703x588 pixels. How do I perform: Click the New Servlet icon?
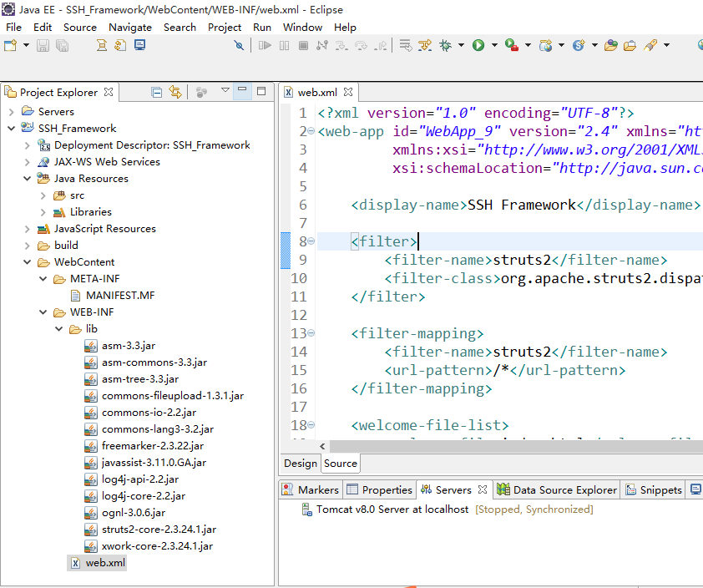coord(579,45)
